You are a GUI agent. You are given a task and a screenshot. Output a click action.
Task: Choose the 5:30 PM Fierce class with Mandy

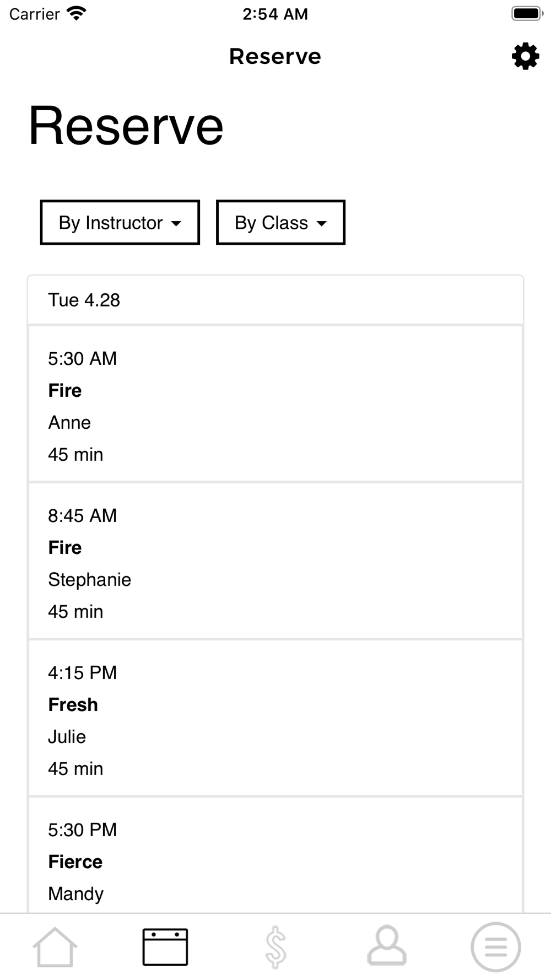tap(275, 855)
